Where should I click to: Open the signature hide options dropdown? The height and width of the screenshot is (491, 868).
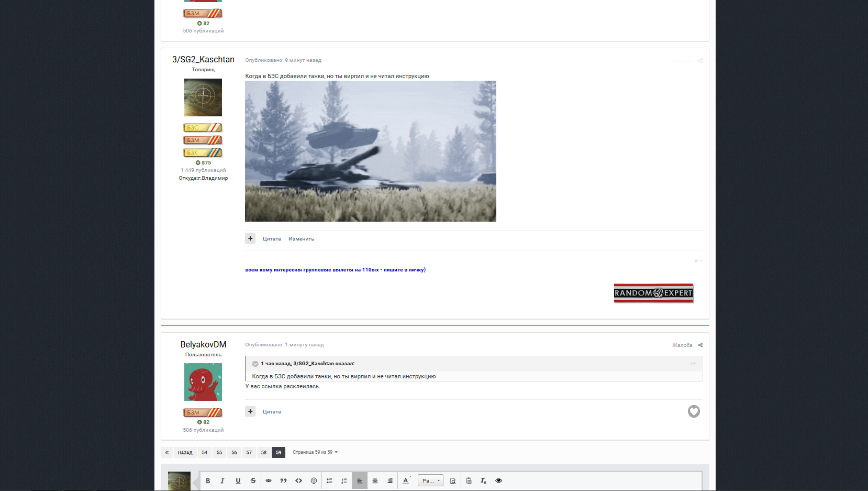(x=698, y=261)
